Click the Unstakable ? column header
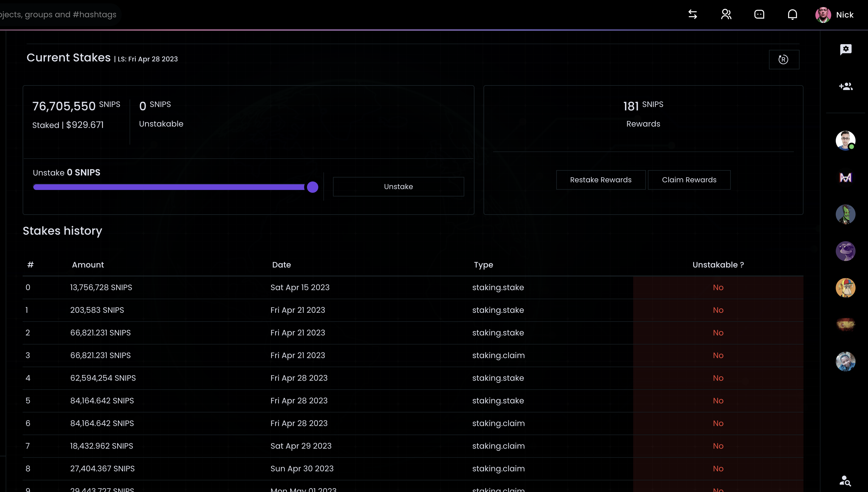Image resolution: width=868 pixels, height=492 pixels. [718, 265]
